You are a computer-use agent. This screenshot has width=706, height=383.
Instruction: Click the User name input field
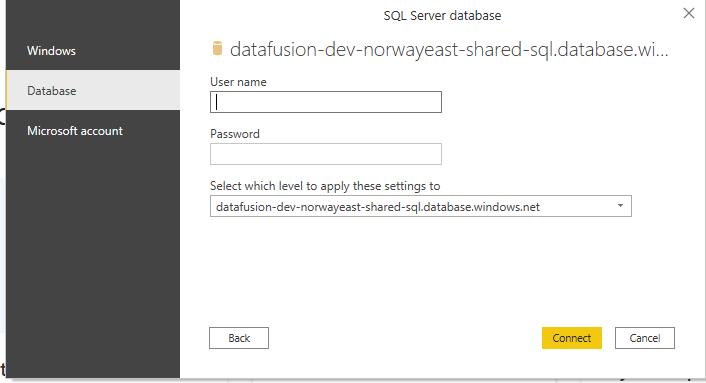coord(326,102)
